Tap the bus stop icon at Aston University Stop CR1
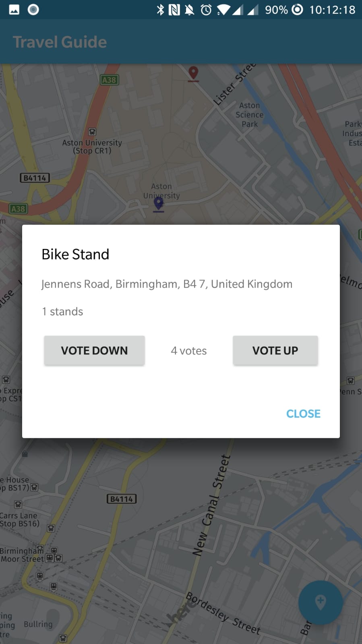 point(92,132)
